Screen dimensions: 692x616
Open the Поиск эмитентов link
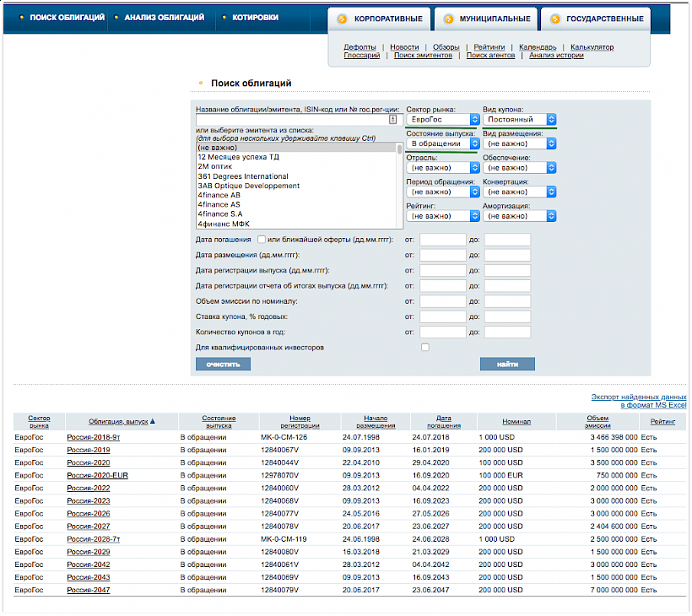(x=423, y=55)
